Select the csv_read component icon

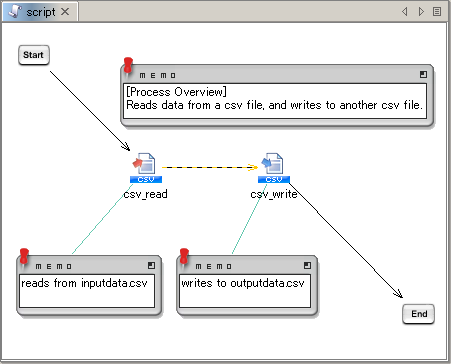(146, 168)
